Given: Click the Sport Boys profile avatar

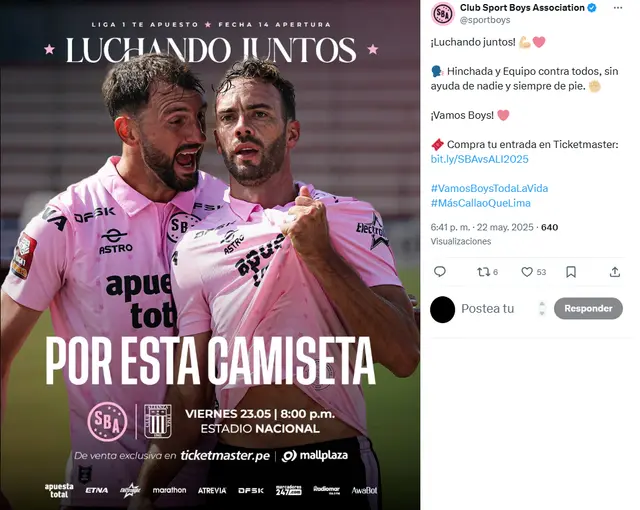Looking at the screenshot, I should click(x=443, y=13).
